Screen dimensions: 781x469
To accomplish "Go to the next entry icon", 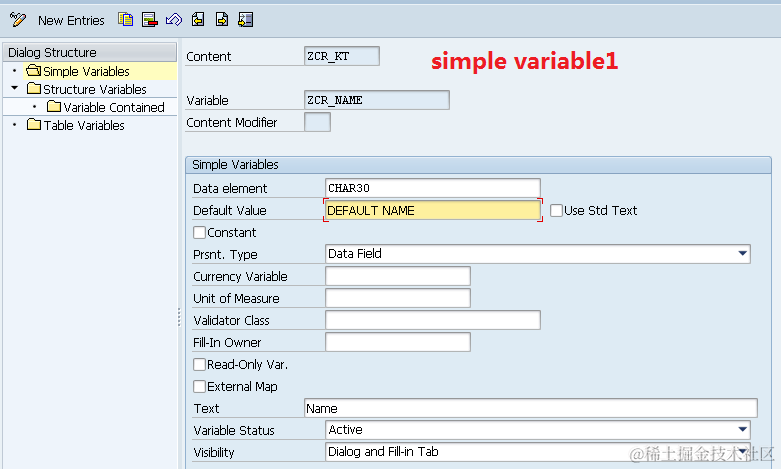I will pyautogui.click(x=222, y=19).
